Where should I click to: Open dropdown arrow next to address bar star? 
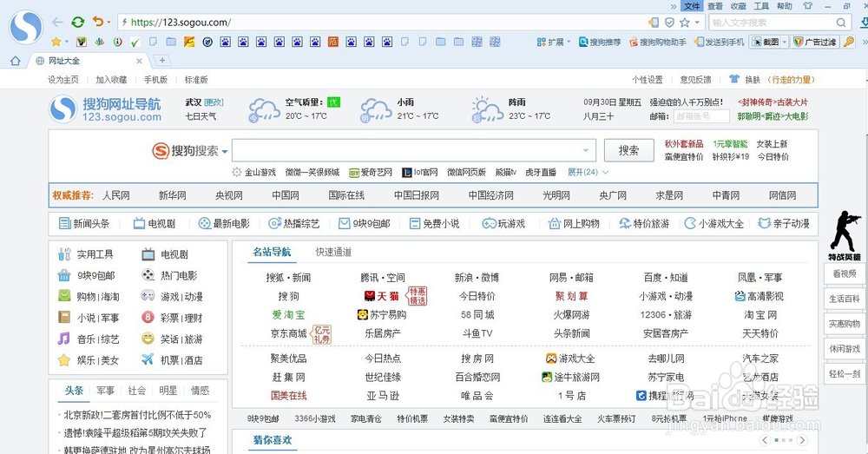click(x=698, y=23)
